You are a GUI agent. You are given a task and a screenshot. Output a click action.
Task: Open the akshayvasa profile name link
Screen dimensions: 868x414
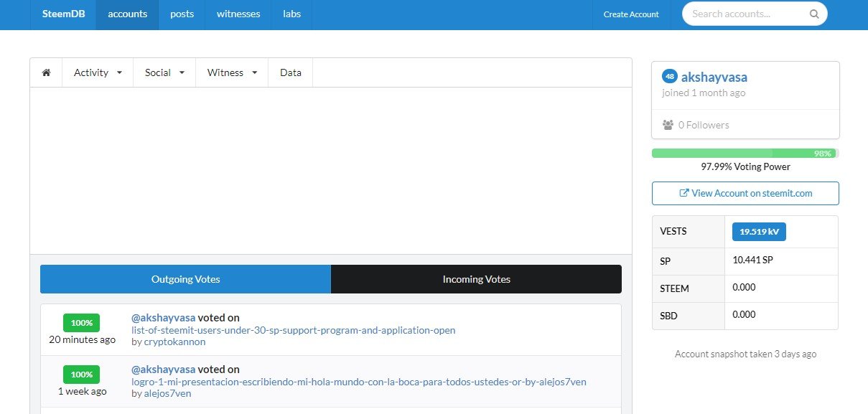714,77
